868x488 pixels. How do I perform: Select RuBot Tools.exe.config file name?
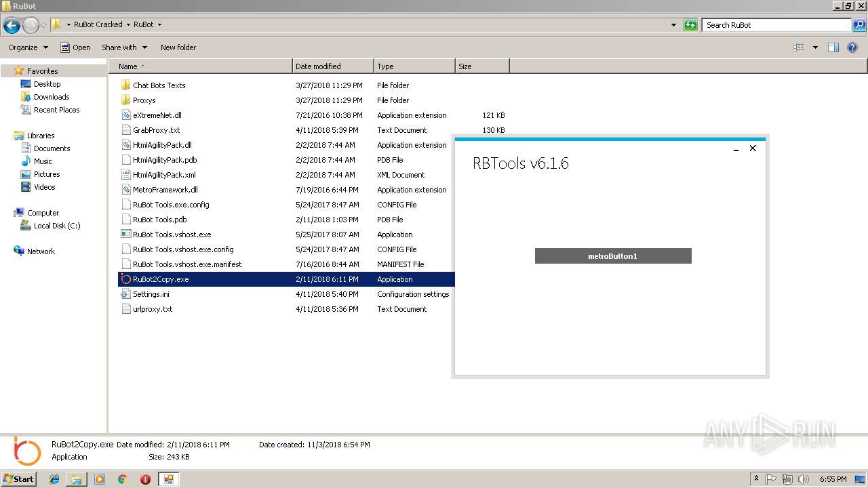pos(171,205)
